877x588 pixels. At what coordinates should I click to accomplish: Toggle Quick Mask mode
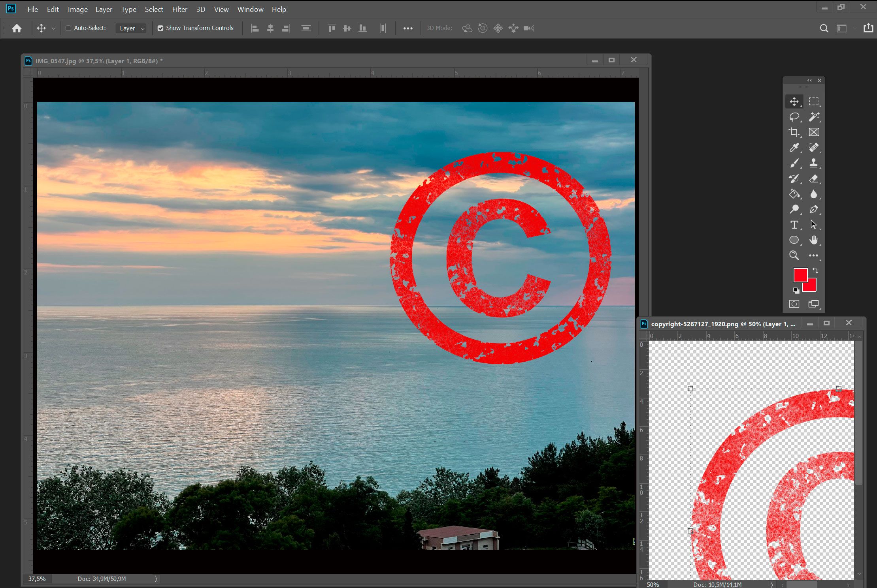[x=794, y=304]
